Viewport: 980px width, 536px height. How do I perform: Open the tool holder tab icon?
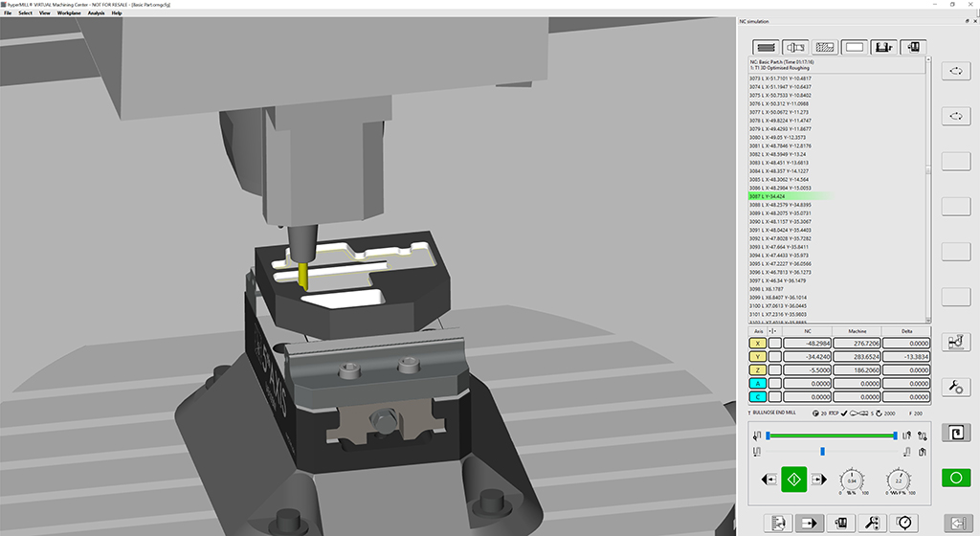(x=795, y=48)
